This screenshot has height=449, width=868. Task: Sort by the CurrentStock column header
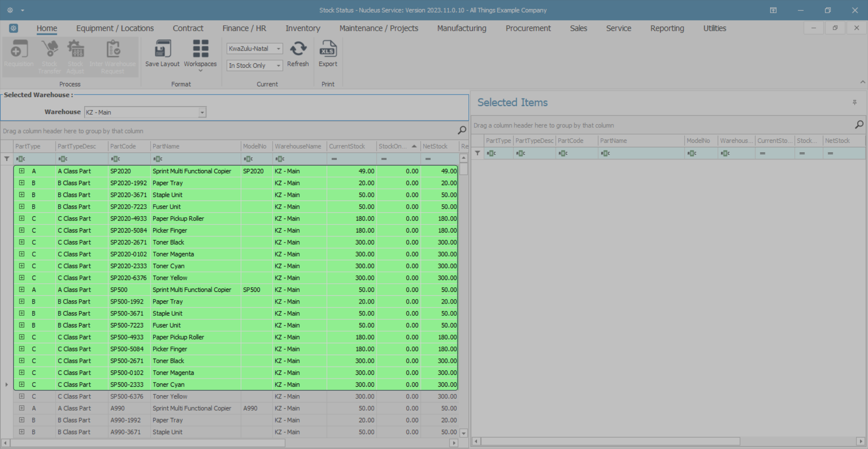347,146
